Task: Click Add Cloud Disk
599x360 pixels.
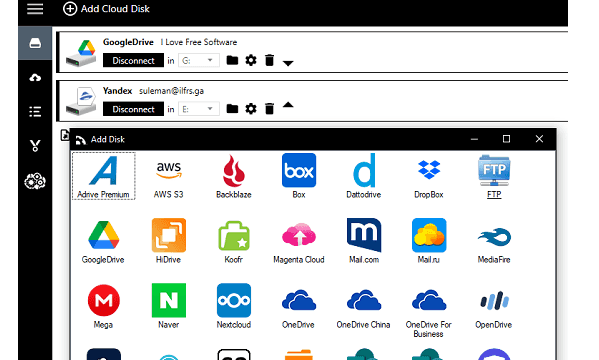Action: (x=106, y=9)
